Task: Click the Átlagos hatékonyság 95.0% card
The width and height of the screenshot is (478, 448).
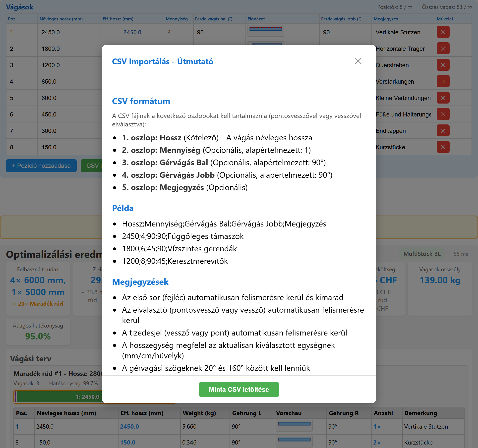Action: tap(38, 332)
